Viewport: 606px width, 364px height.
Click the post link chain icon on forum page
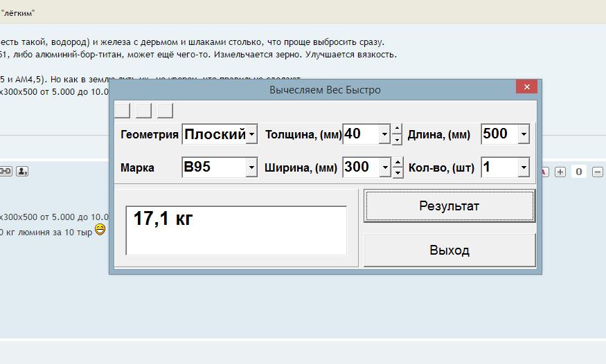pos(6,172)
